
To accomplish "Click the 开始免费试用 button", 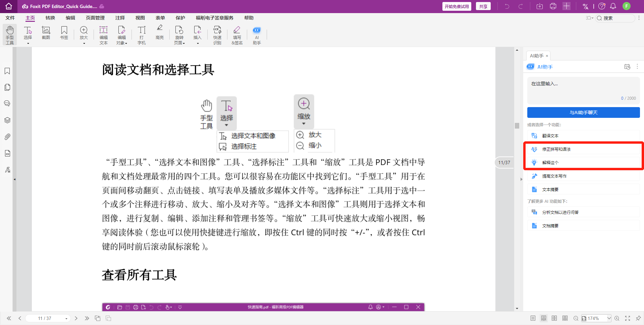I will (x=457, y=6).
